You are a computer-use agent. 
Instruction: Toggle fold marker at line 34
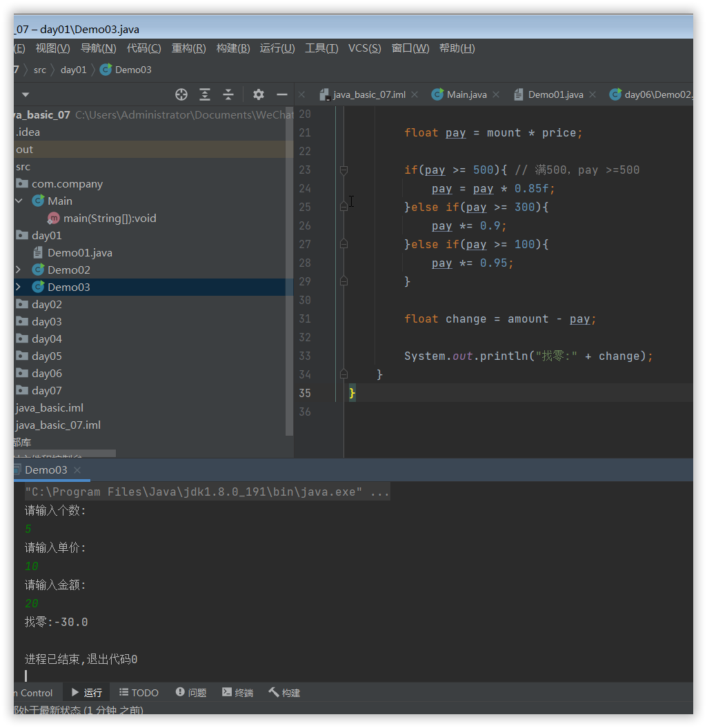[343, 374]
